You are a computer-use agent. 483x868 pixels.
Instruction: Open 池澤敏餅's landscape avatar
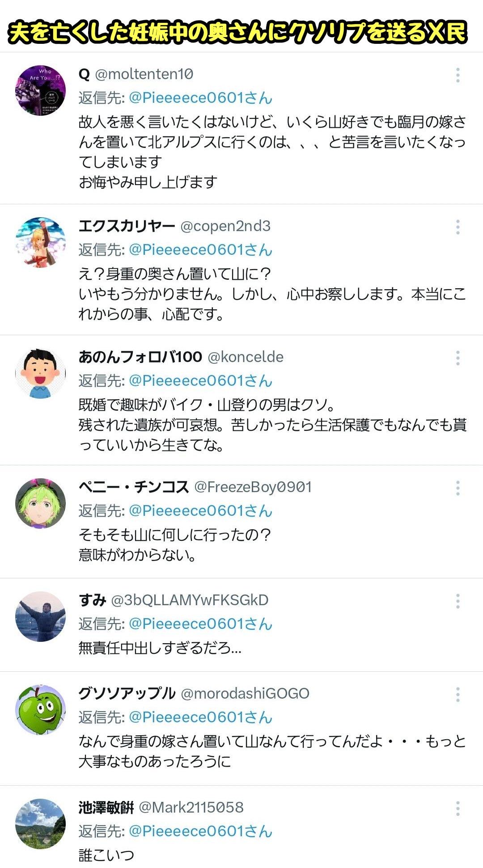[40, 824]
